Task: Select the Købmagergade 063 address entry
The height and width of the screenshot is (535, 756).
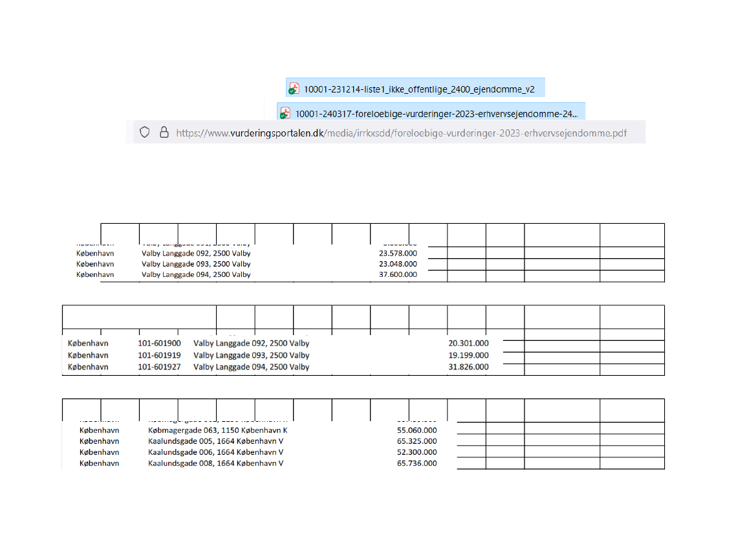Action: coord(217,430)
